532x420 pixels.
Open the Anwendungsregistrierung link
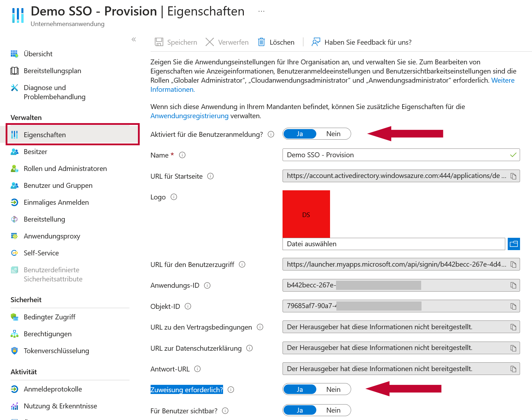tap(189, 116)
